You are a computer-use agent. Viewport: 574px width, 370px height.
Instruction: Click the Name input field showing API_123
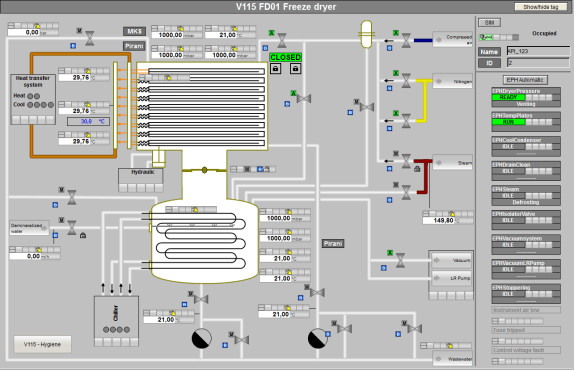coord(538,51)
